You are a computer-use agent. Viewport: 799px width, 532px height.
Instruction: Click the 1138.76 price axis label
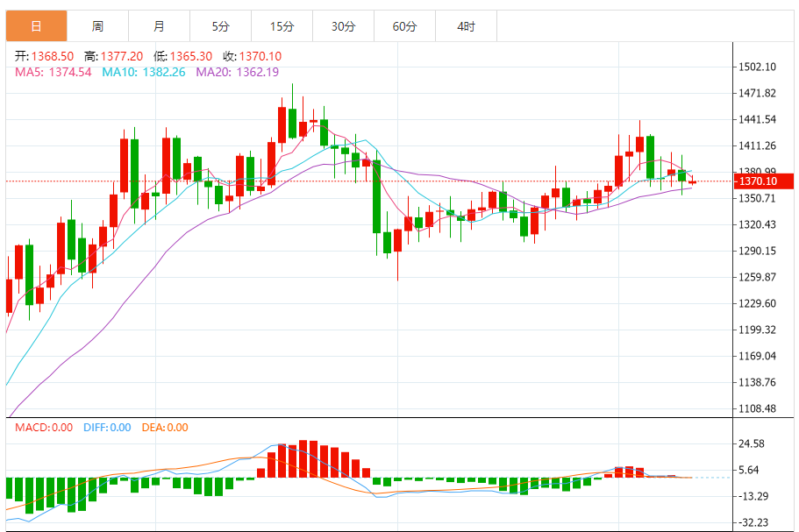[757, 382]
